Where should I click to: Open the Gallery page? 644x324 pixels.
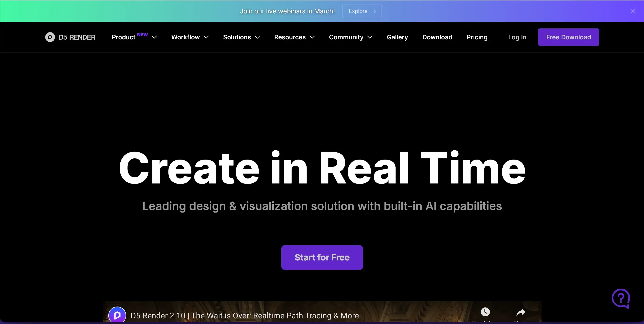click(397, 37)
